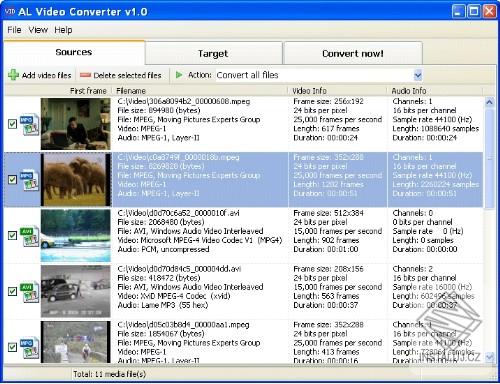Select thumbnail of man in living room
Screen dimensions: 500x384
point(76,124)
